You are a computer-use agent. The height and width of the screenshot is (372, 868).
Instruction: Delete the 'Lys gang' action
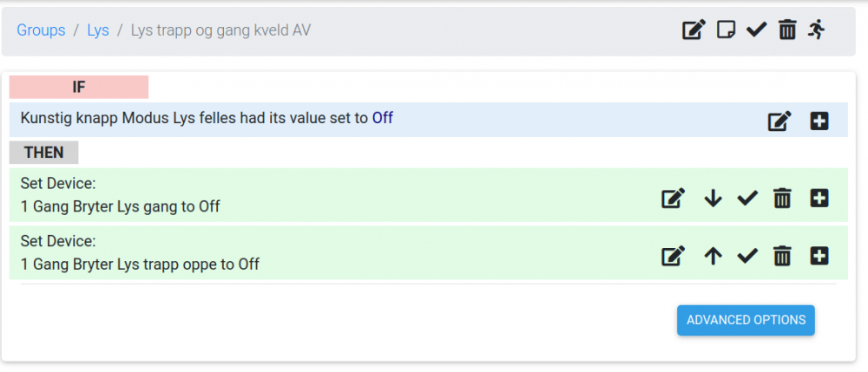coord(782,199)
